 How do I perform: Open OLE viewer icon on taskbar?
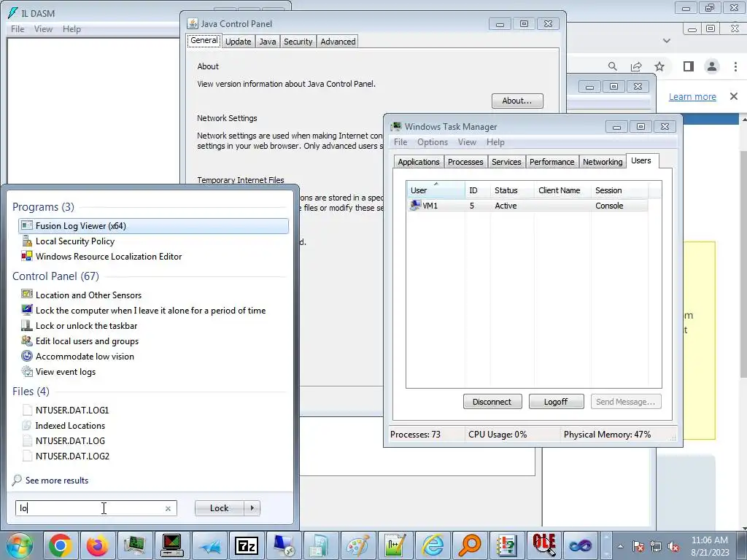[544, 545]
